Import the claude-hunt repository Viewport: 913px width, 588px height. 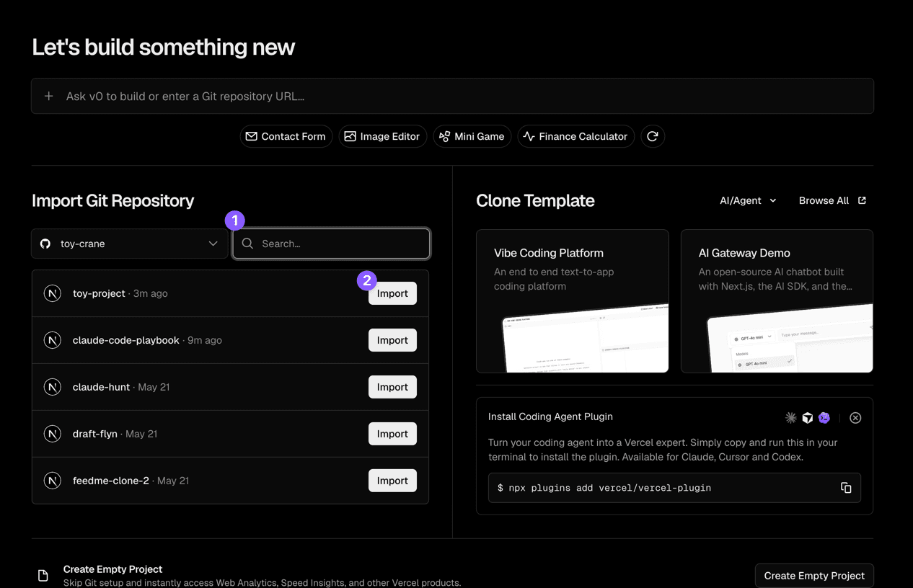[x=392, y=387]
